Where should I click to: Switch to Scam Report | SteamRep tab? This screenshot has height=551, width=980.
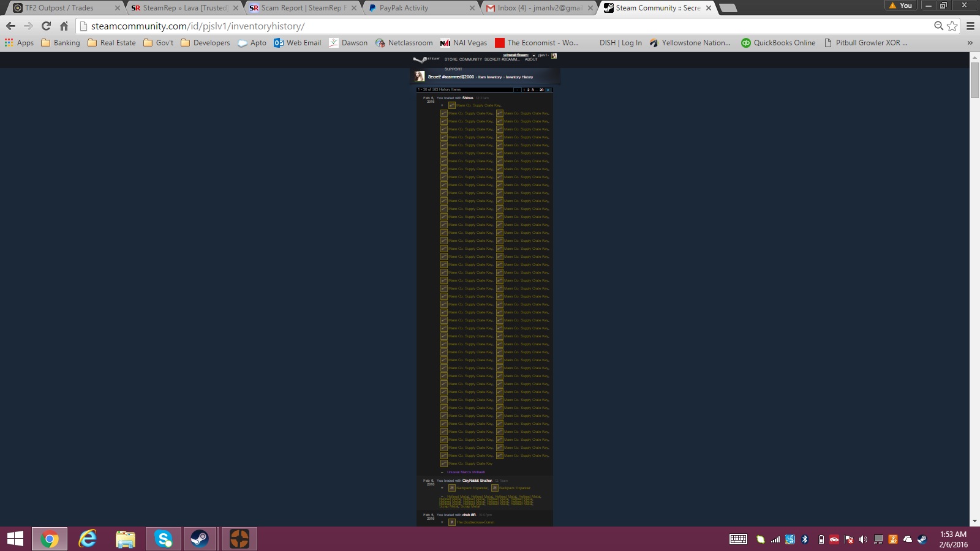(301, 8)
